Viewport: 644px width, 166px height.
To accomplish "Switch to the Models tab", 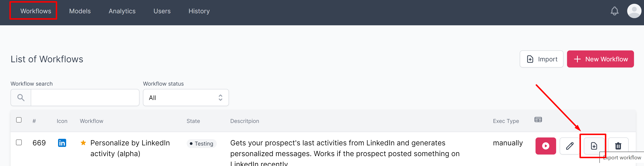I will click(x=80, y=11).
